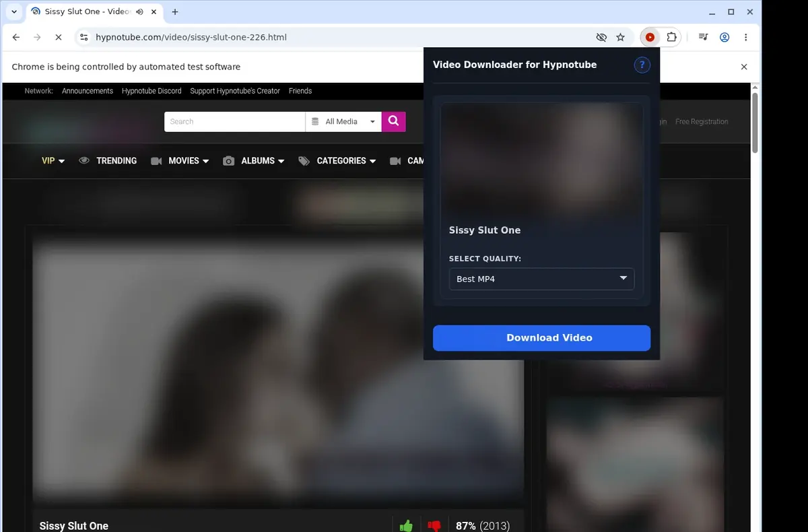Open the Select Quality Best MP4 dropdown
This screenshot has width=808, height=532.
[x=541, y=279]
